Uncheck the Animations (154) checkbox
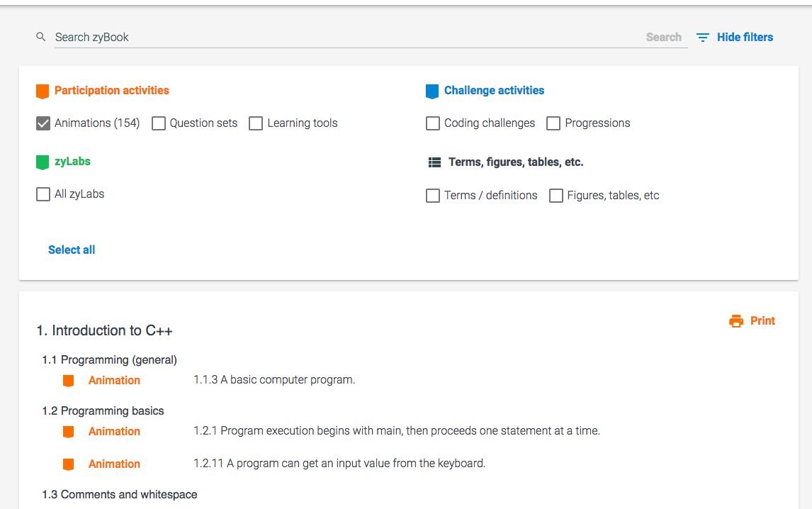The width and height of the screenshot is (812, 509). pos(43,123)
